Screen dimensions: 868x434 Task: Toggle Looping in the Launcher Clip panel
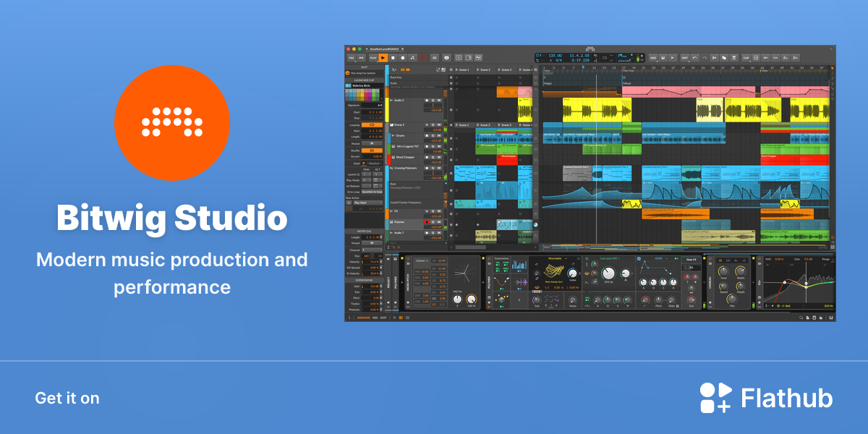372,125
